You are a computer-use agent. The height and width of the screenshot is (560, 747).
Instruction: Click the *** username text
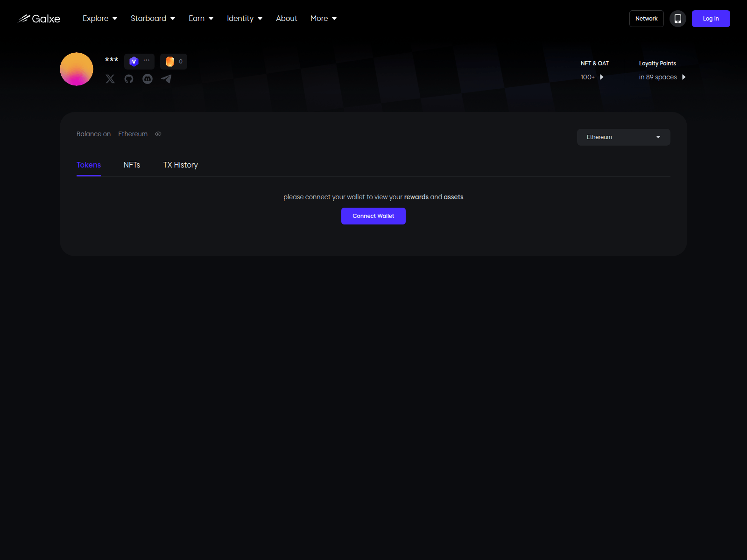click(112, 60)
